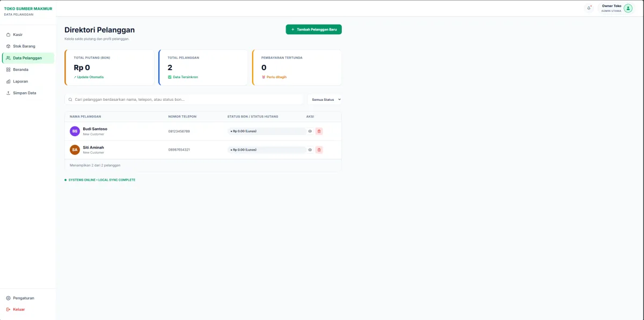Click the Pembayaran Tertunda card
This screenshot has width=644, height=320.
[x=297, y=68]
